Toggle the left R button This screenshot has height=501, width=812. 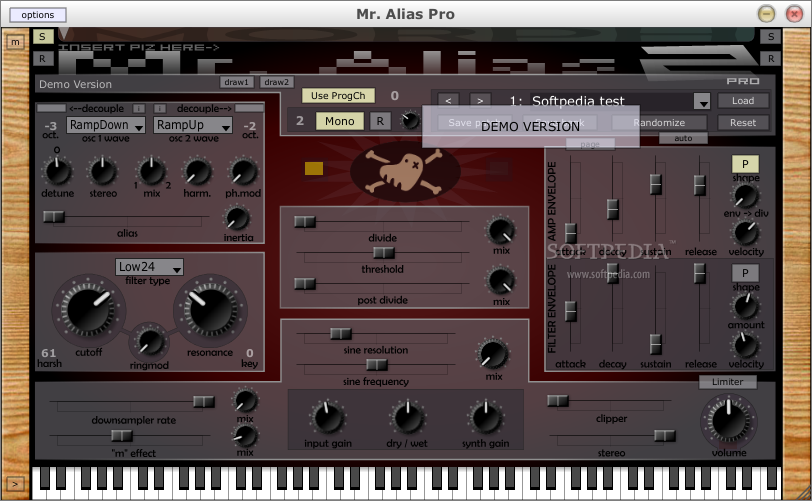pyautogui.click(x=42, y=59)
